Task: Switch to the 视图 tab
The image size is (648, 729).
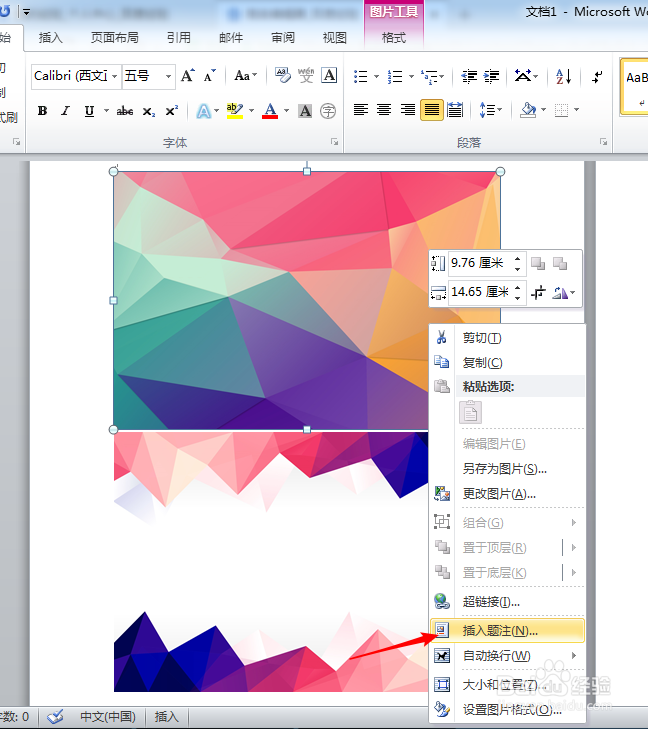Action: coord(335,37)
